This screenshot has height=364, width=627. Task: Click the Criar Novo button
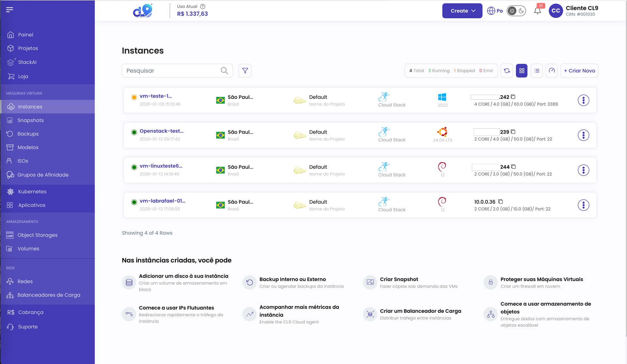[579, 71]
